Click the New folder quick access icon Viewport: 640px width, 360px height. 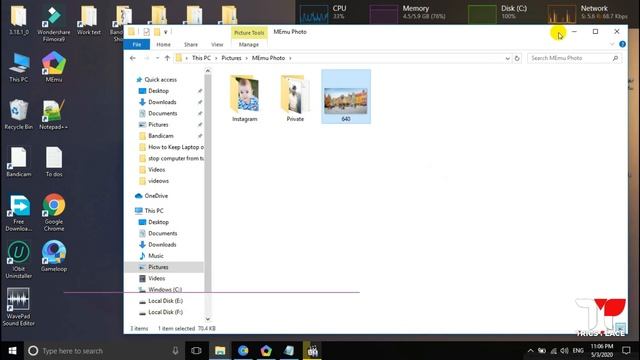click(x=157, y=32)
